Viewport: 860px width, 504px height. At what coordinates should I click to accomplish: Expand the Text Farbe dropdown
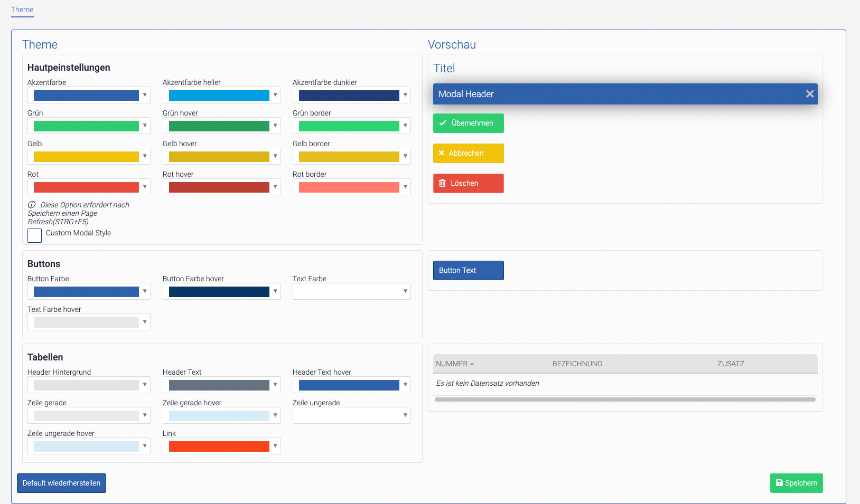[x=405, y=291]
